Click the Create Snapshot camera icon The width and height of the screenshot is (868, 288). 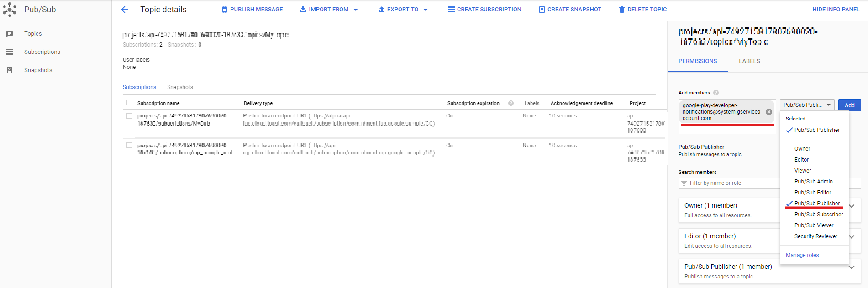pos(542,10)
